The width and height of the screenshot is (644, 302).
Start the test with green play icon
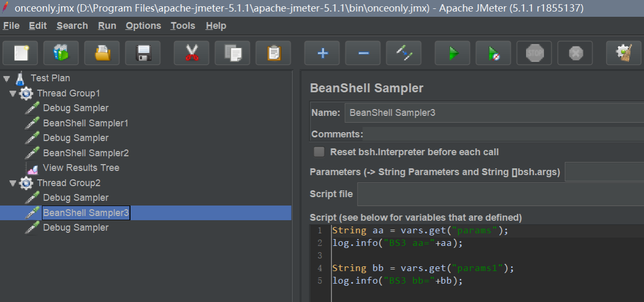click(452, 53)
